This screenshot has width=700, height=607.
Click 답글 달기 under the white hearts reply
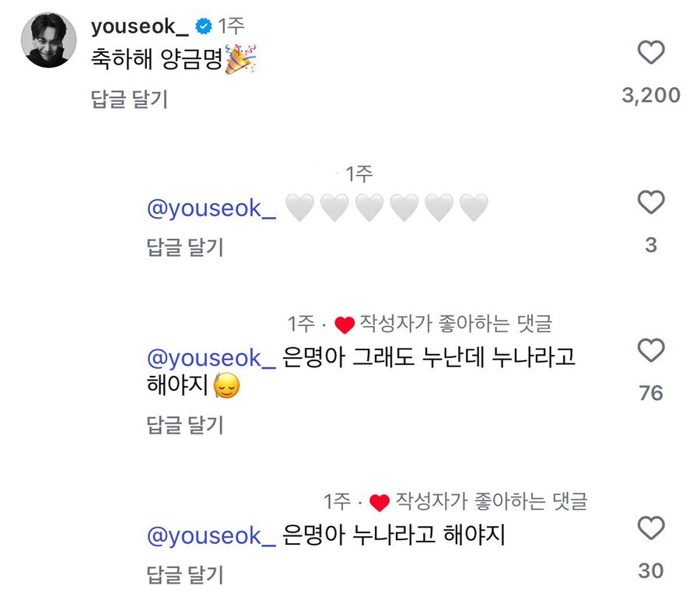point(185,247)
